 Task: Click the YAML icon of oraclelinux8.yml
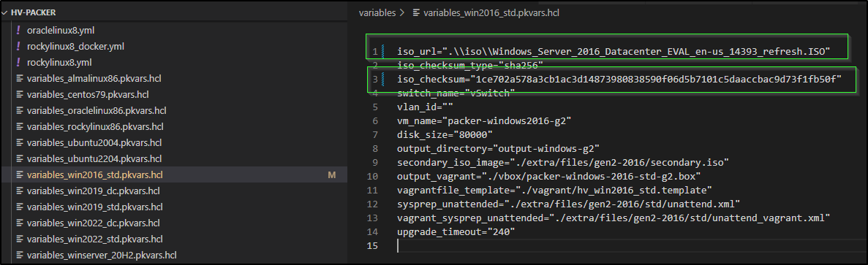(19, 31)
